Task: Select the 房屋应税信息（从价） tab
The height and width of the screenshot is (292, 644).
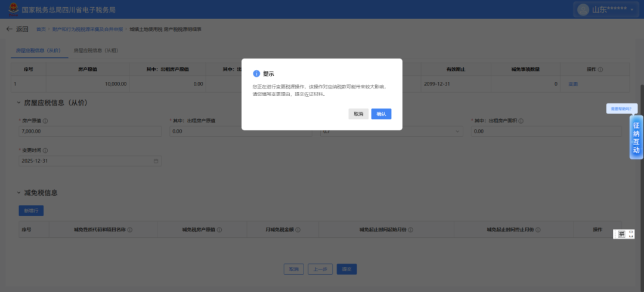Action: pos(38,51)
